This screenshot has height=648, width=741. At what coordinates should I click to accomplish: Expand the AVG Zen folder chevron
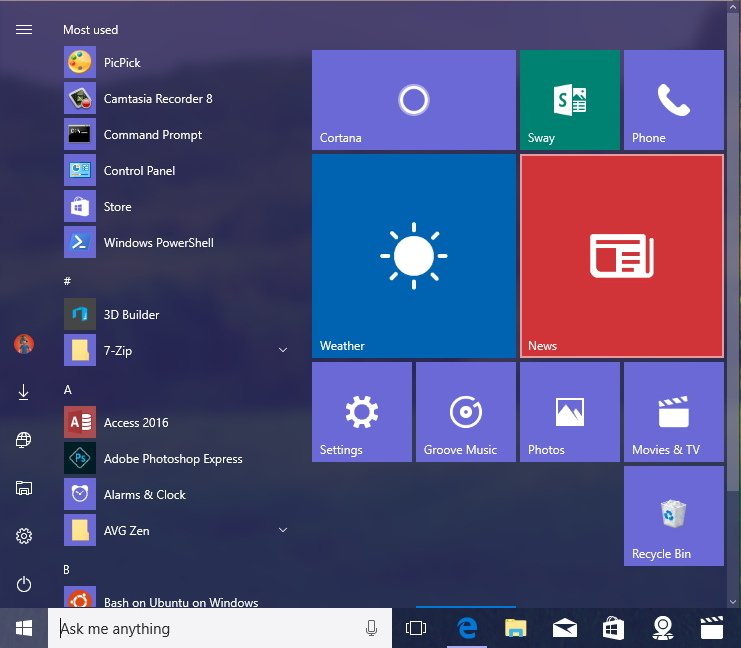[283, 530]
